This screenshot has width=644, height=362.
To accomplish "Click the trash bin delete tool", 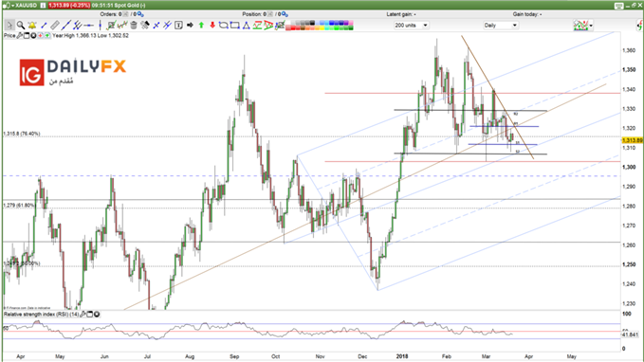I will pos(134,26).
